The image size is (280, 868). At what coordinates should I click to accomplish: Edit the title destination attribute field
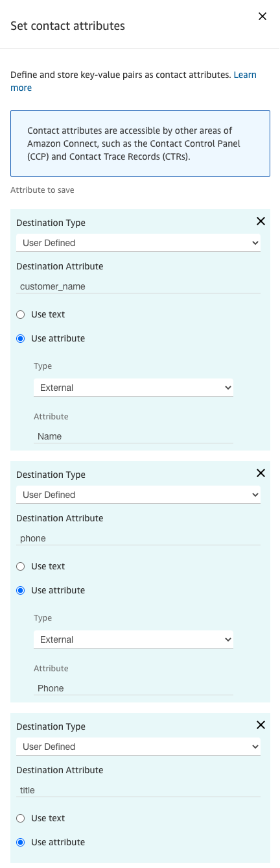(138, 789)
